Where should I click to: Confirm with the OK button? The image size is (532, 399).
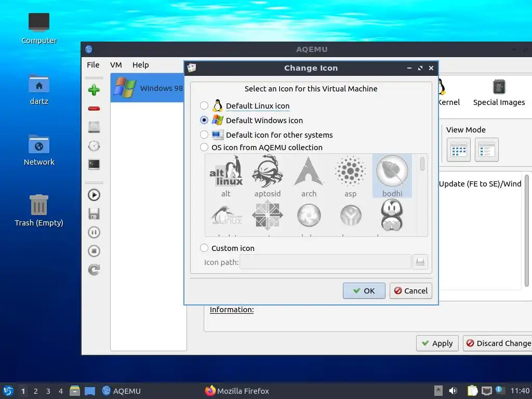pyautogui.click(x=364, y=291)
